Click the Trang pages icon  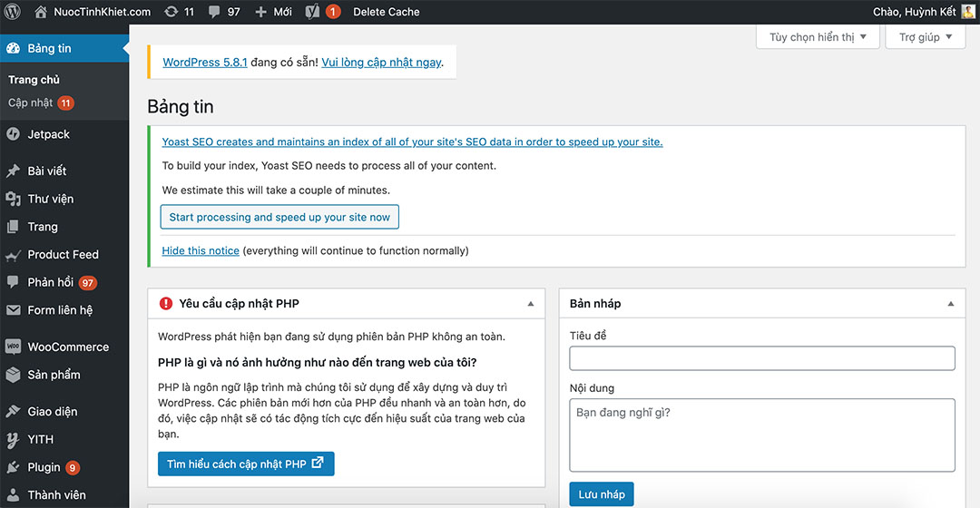click(13, 226)
